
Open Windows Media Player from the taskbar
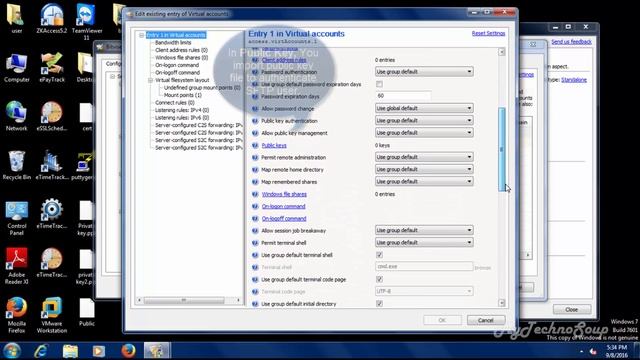coord(98,351)
